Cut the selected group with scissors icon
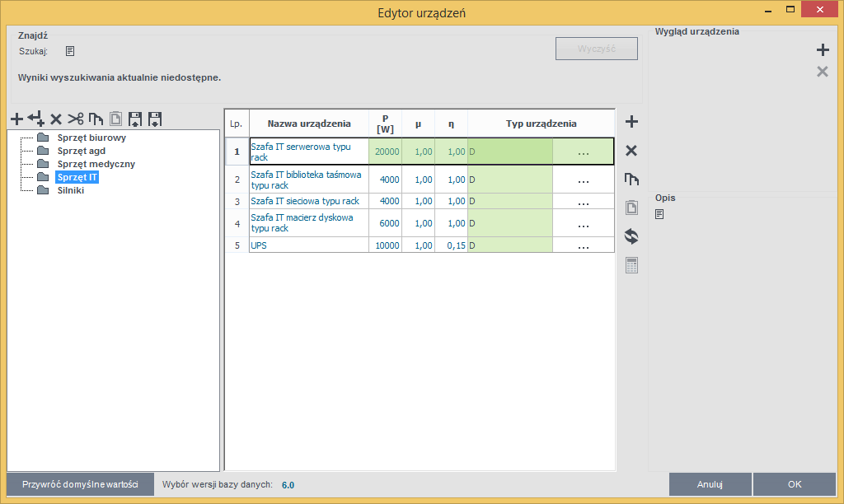 click(75, 119)
